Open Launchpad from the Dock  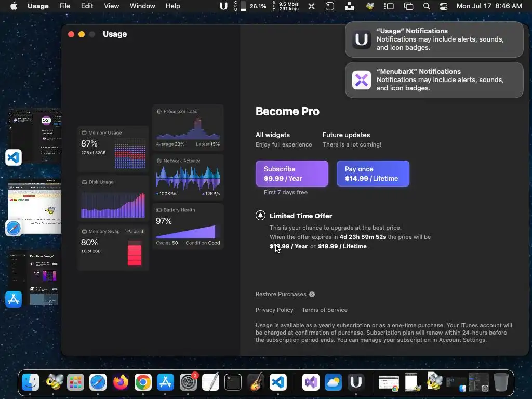(x=75, y=382)
